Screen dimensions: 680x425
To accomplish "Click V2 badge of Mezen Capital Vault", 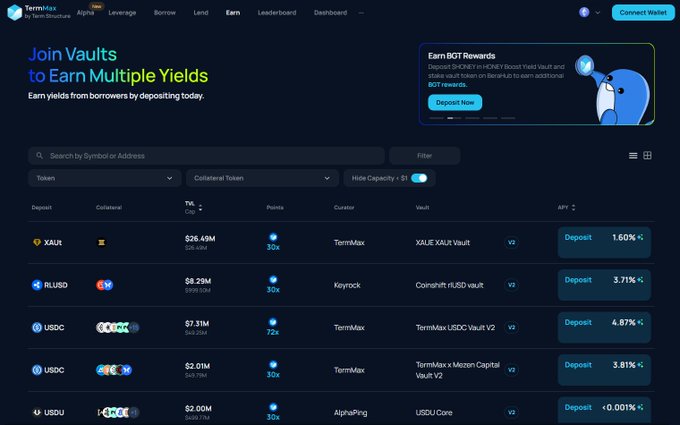I will 512,370.
